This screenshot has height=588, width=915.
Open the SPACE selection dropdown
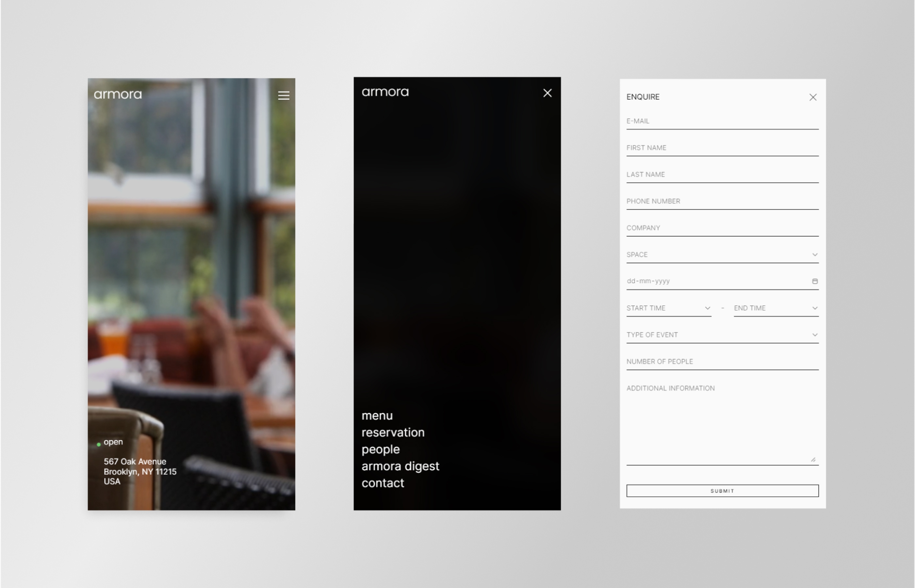point(722,254)
